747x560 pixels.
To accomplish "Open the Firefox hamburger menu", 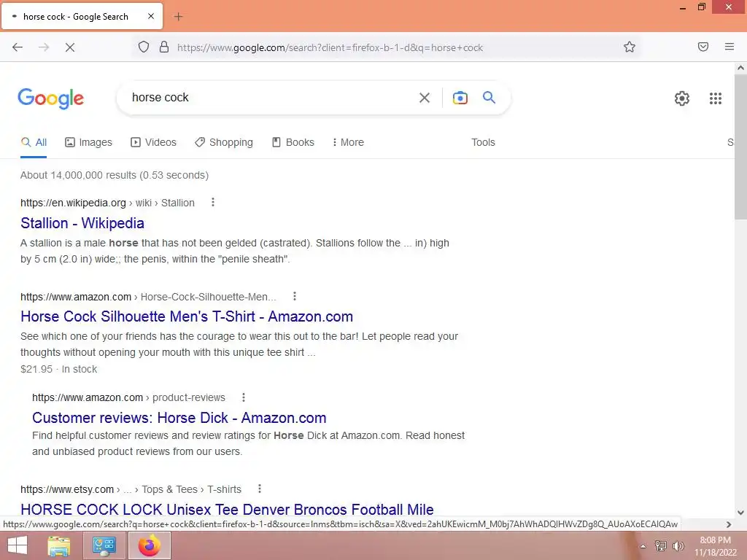I will pos(729,47).
